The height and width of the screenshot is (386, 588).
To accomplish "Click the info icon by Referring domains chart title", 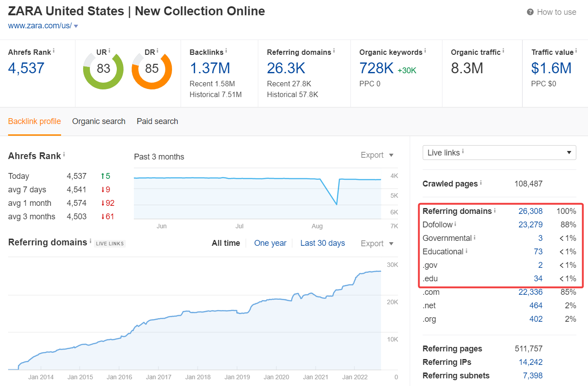I will [x=90, y=241].
